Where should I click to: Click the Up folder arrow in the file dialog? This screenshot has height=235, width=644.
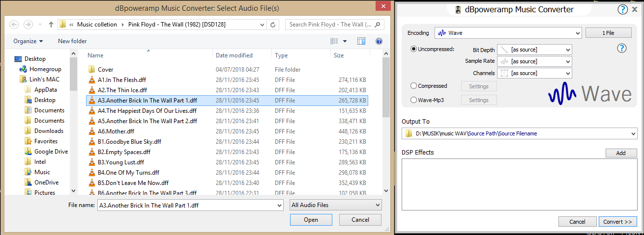coord(51,25)
